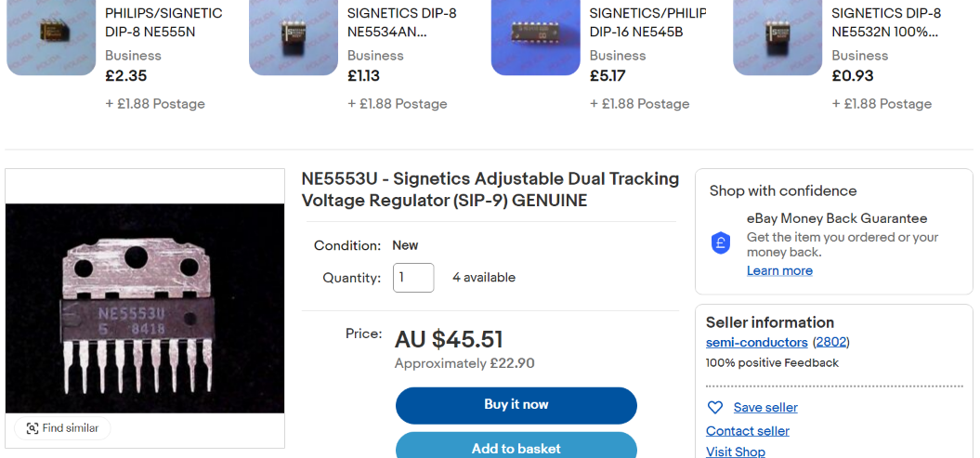Open the NE545B DIP-16 item thumbnail

pos(536,37)
